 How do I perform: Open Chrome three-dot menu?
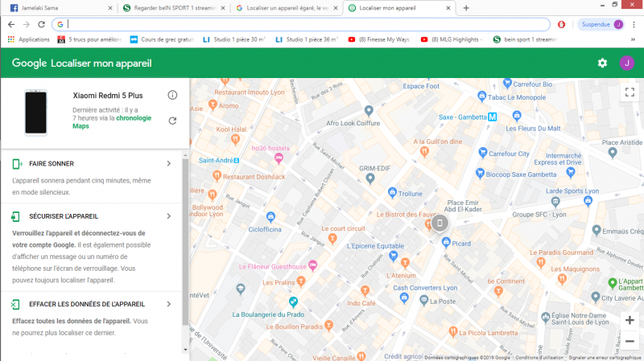[634, 25]
